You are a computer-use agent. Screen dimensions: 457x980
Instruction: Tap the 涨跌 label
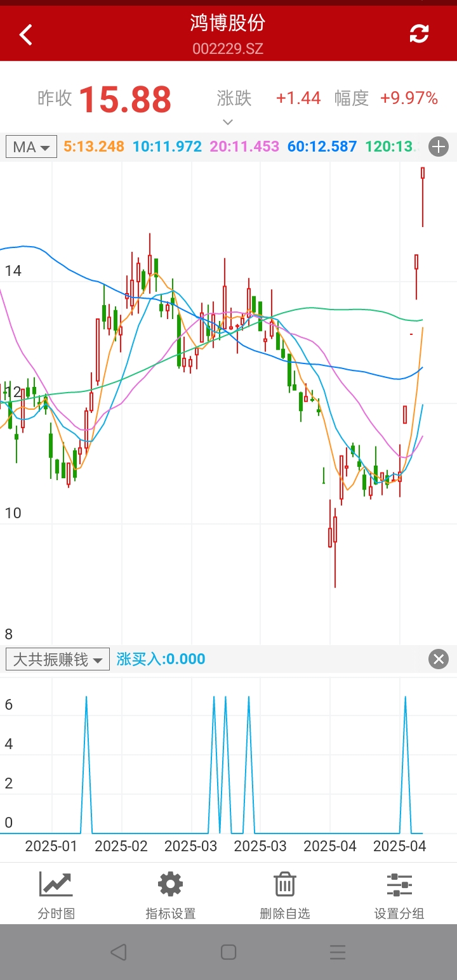pos(234,98)
